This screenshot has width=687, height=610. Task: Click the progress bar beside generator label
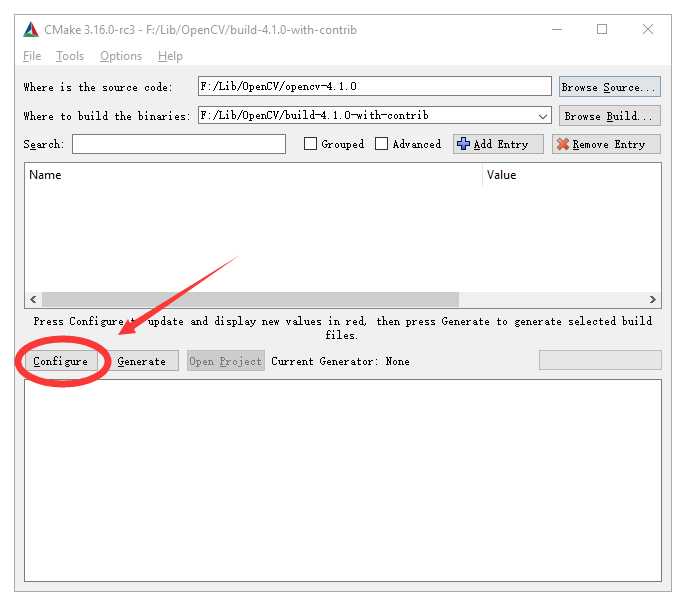(600, 360)
